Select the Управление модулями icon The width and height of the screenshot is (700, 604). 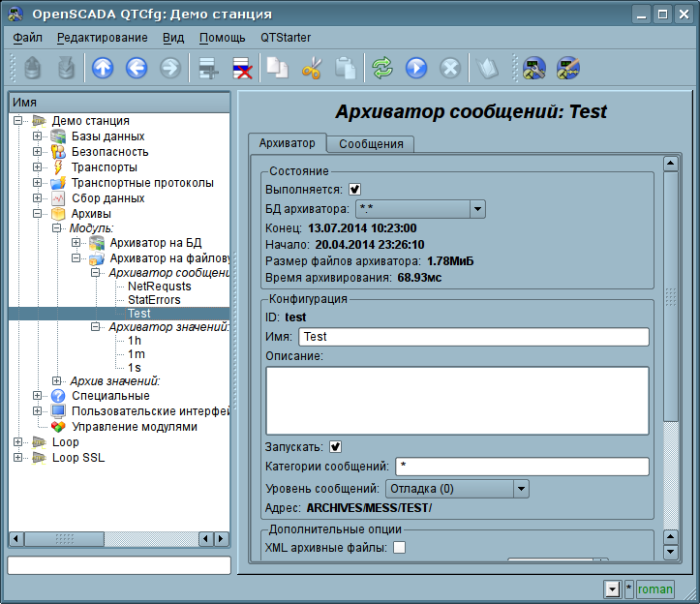click(x=58, y=427)
